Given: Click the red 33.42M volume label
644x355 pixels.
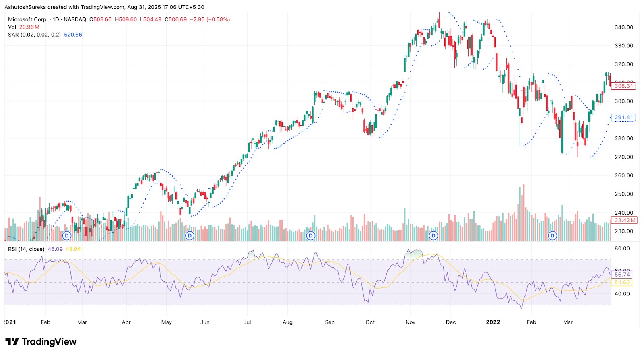Looking at the screenshot, I should (625, 220).
